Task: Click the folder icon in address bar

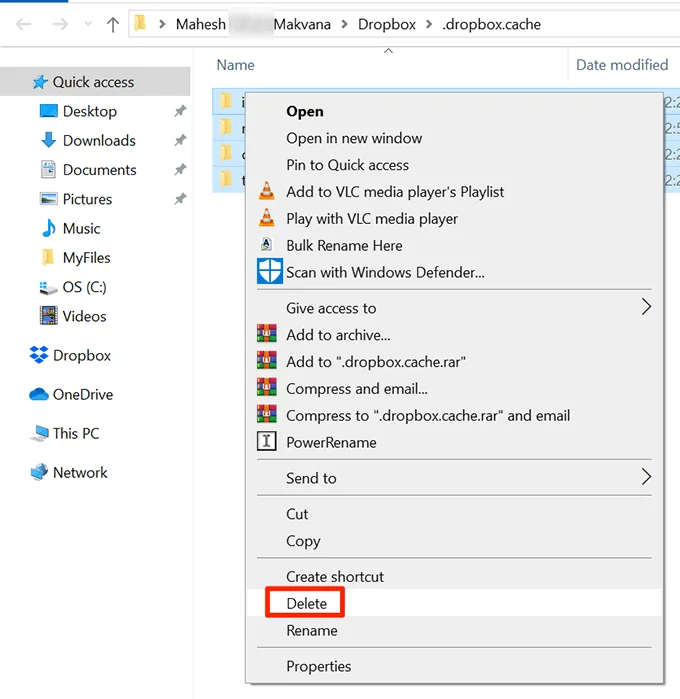Action: [140, 23]
